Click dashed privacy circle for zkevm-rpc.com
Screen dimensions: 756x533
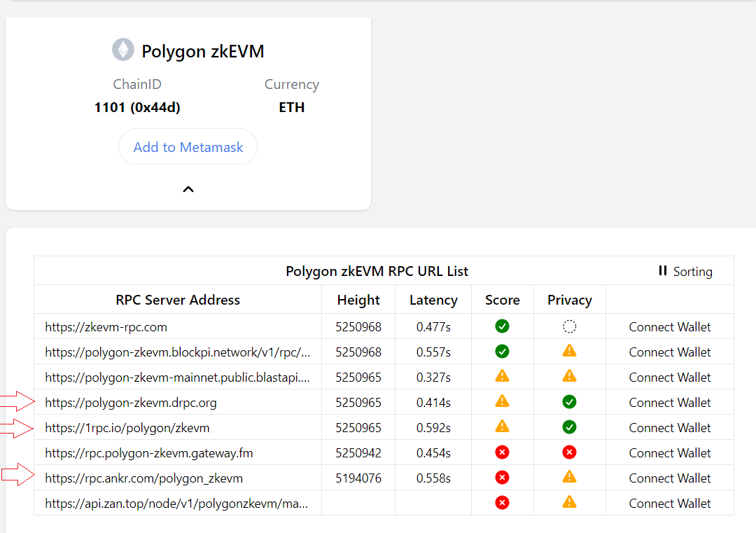coord(569,326)
